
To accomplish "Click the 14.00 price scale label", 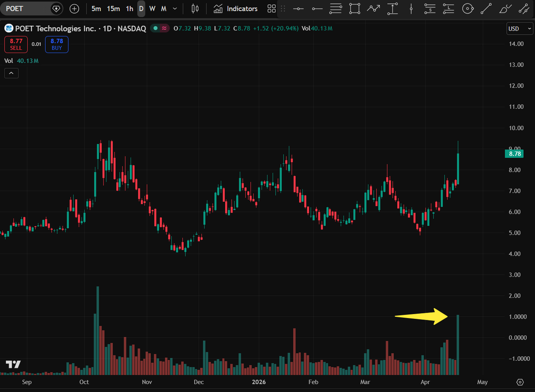I will tap(516, 44).
